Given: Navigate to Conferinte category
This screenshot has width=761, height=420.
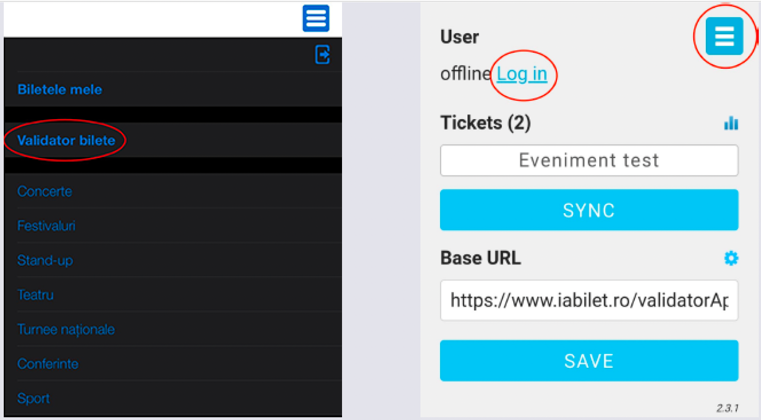Looking at the screenshot, I should click(x=48, y=364).
